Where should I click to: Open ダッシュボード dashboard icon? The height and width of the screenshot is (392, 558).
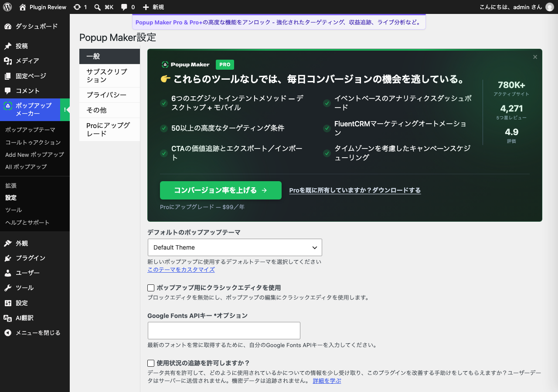click(x=8, y=27)
